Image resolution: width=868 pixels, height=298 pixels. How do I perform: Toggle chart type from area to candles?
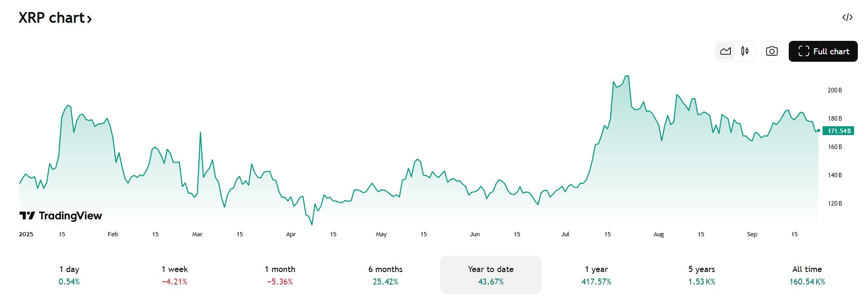(744, 51)
